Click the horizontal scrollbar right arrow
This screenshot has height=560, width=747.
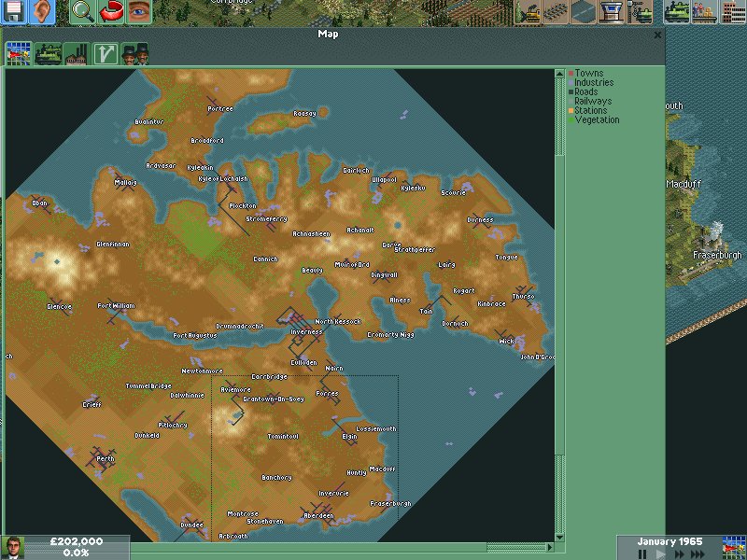(x=550, y=547)
